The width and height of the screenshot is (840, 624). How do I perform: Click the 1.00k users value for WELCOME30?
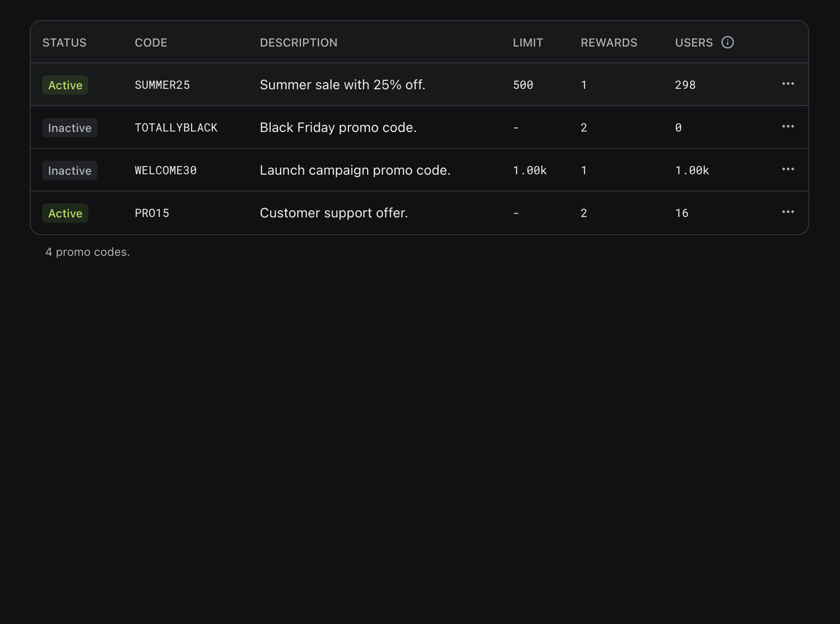pyautogui.click(x=692, y=170)
